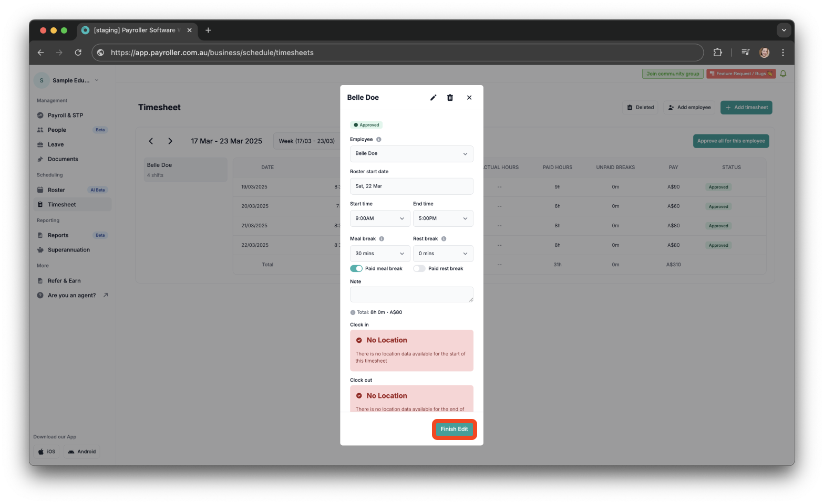Click the info icon beside Rest break

point(444,239)
